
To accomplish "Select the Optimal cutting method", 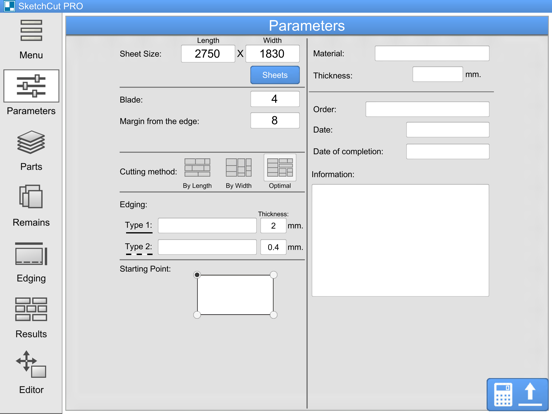I will tap(280, 172).
